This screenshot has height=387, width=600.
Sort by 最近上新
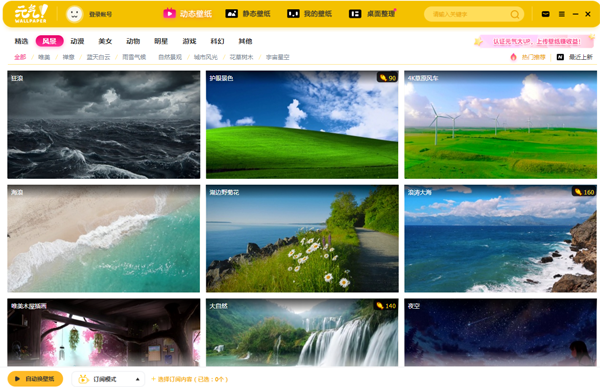(580, 57)
